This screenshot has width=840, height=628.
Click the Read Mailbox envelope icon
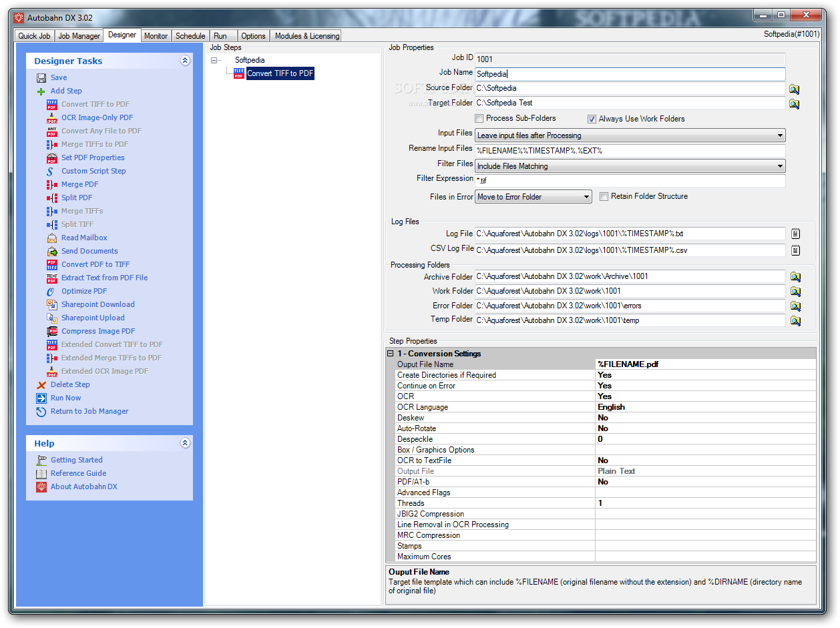coord(52,238)
